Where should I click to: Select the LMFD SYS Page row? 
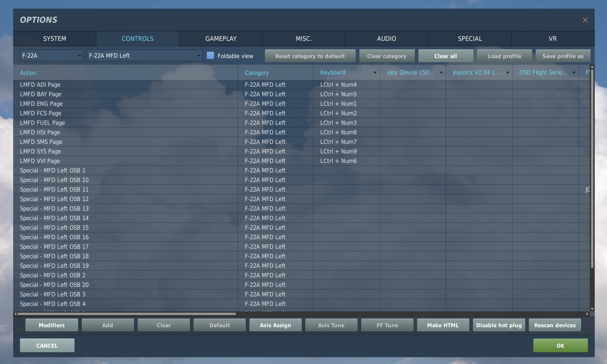click(x=301, y=151)
